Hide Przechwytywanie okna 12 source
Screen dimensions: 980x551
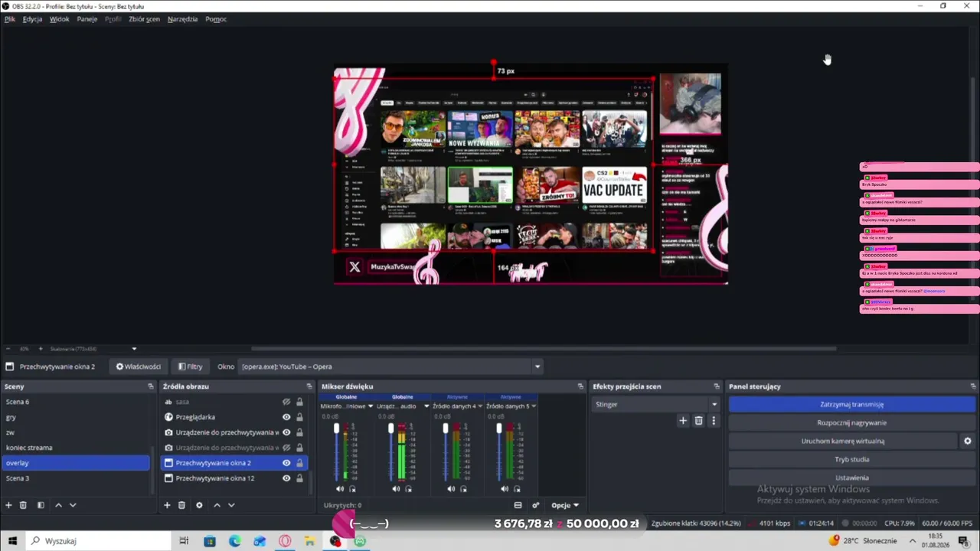(286, 478)
